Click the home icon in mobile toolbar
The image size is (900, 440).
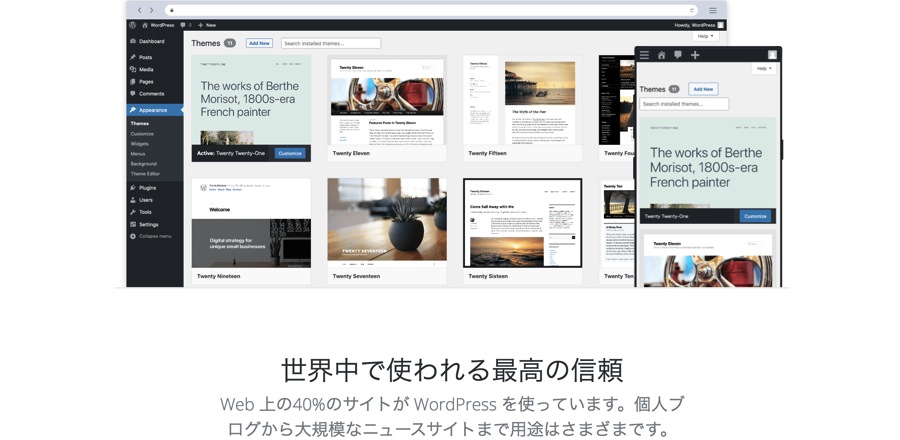[x=661, y=55]
